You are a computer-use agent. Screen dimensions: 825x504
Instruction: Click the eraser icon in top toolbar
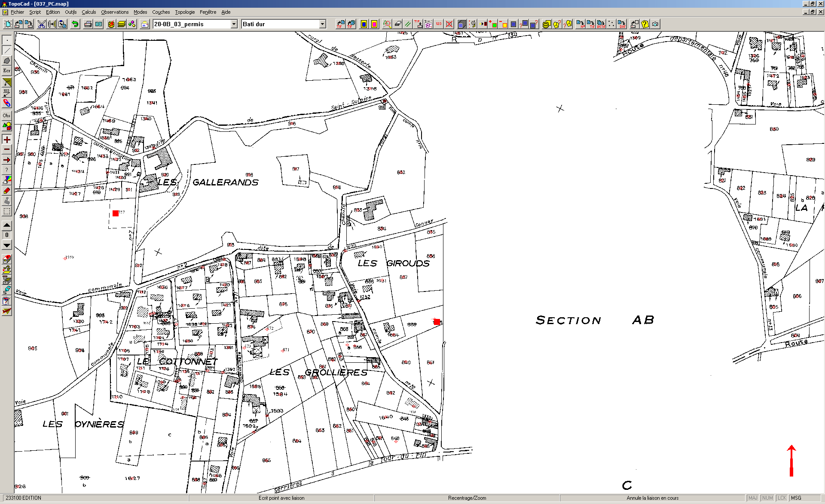point(397,24)
